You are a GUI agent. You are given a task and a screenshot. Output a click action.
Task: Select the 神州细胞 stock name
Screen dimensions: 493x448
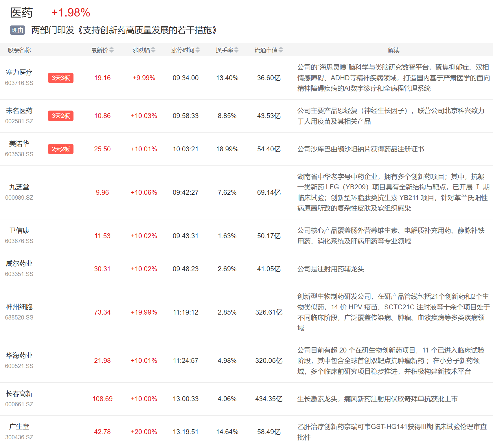[x=19, y=307]
